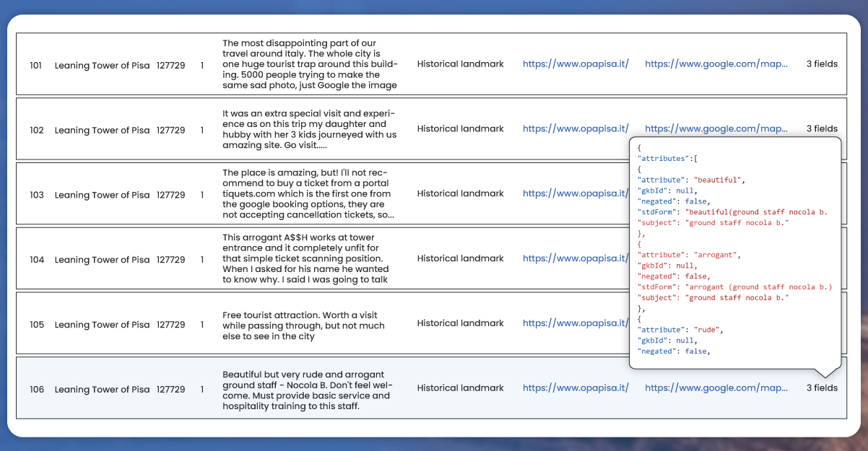Select row ID 105
Screen dimensions: 868x451
point(36,325)
